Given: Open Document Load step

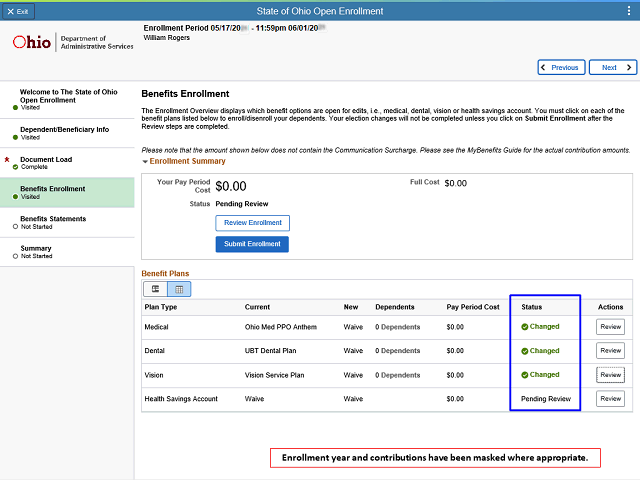Looking at the screenshot, I should pyautogui.click(x=67, y=163).
